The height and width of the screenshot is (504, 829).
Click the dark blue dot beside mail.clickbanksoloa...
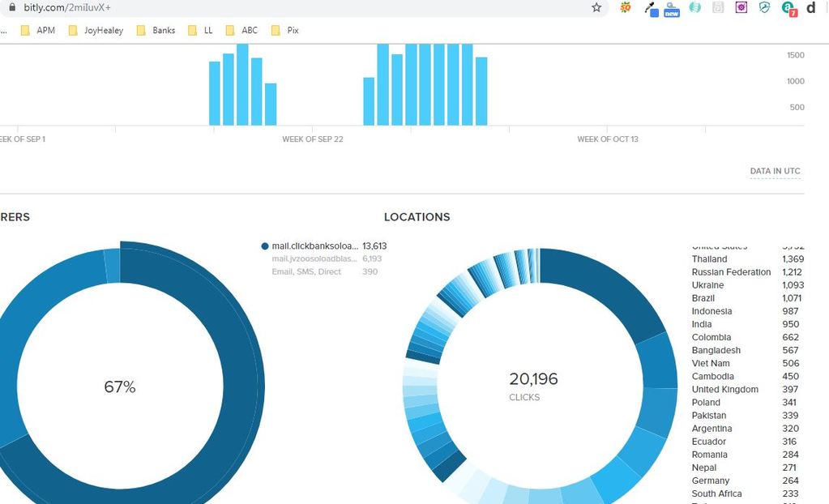point(265,246)
